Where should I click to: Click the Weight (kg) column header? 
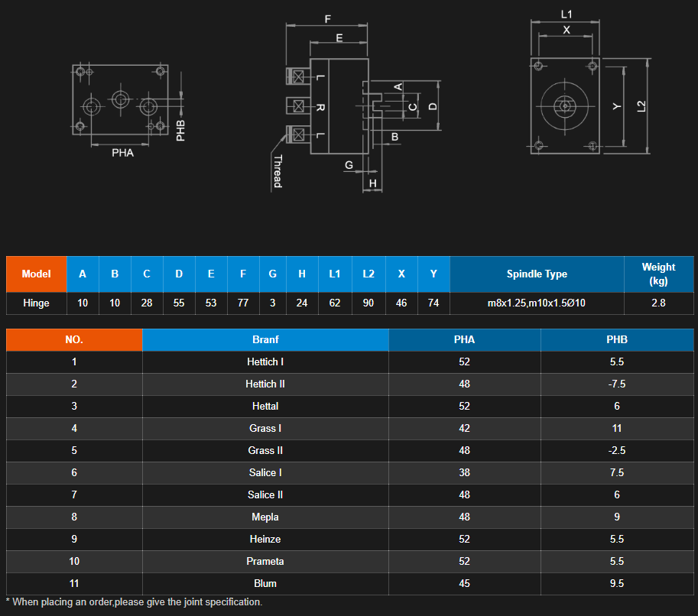tap(658, 274)
